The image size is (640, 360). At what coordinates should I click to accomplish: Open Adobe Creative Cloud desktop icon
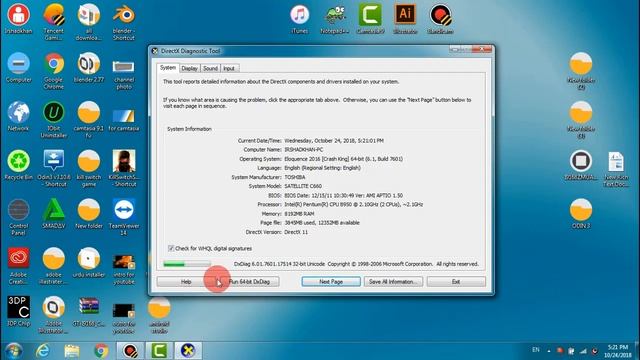coord(18,266)
